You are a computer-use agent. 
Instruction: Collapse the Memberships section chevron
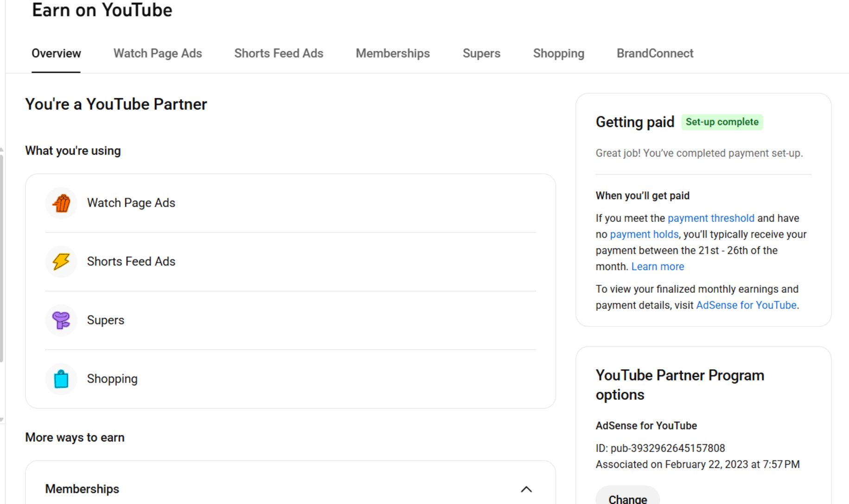(526, 489)
